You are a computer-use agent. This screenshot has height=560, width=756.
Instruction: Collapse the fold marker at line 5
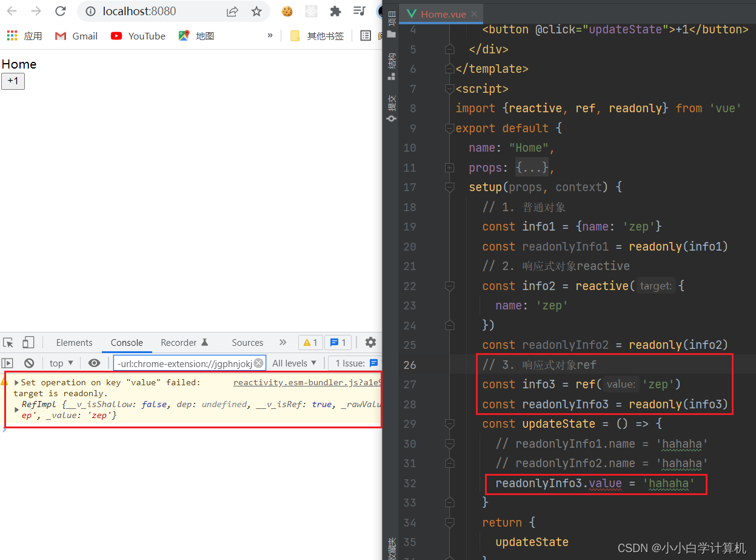click(449, 49)
